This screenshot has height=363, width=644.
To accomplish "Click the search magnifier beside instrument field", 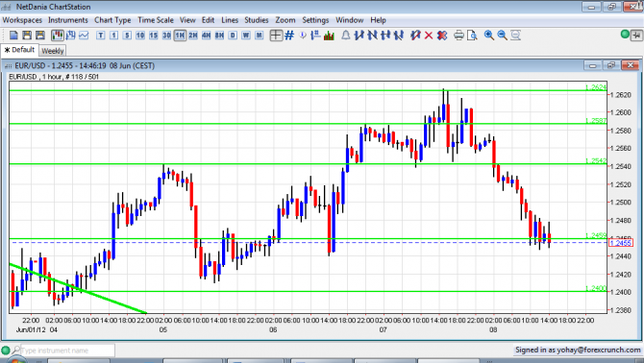I will click(x=15, y=350).
